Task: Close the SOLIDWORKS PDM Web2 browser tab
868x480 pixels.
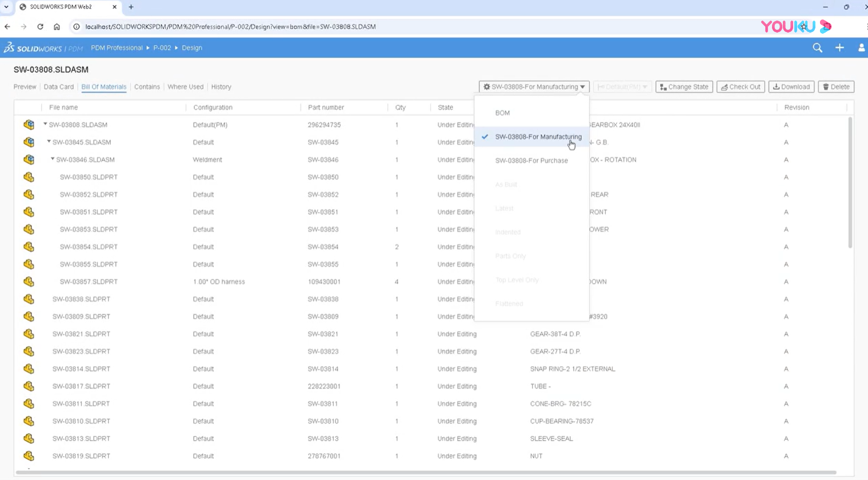Action: click(x=114, y=7)
